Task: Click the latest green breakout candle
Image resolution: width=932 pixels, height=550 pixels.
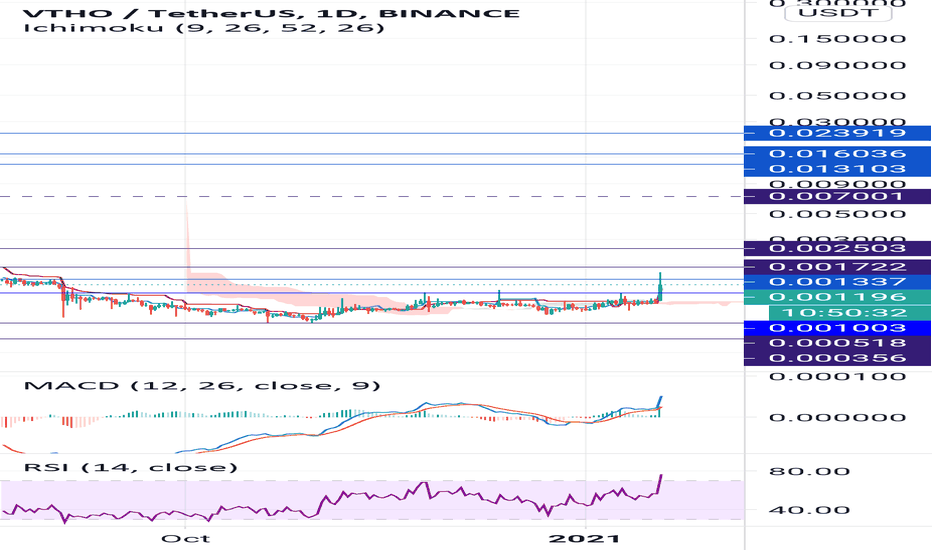Action: click(660, 288)
